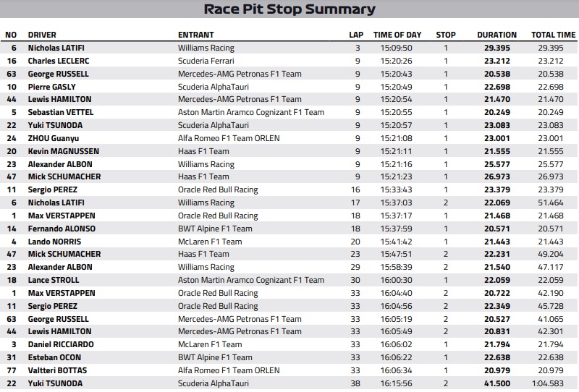The image size is (579, 392).
Task: Select Valtteri BOTTAS driver name
Action: [x=58, y=370]
